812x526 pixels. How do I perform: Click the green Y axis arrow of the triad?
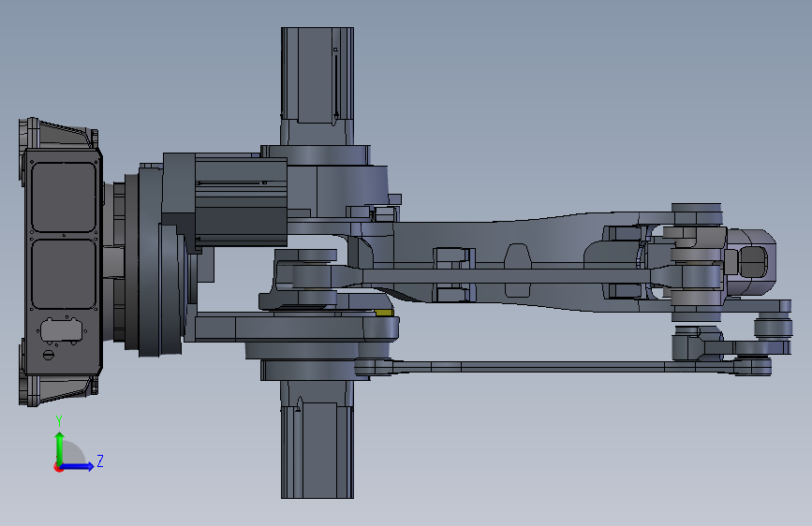(60, 447)
